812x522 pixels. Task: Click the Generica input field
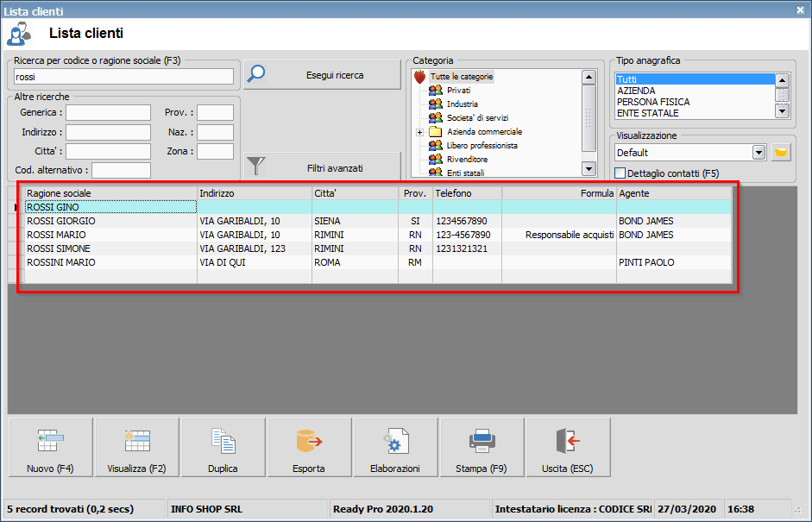coord(108,112)
